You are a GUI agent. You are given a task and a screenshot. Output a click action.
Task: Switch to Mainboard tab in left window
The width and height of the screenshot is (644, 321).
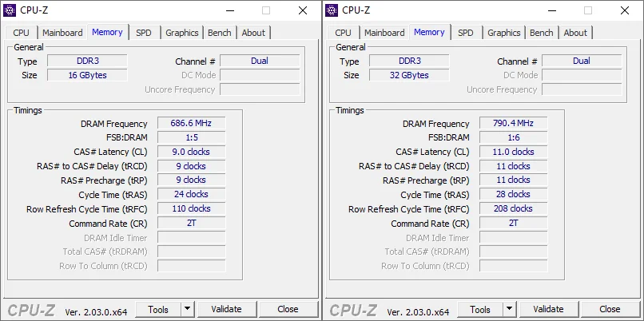click(x=62, y=33)
